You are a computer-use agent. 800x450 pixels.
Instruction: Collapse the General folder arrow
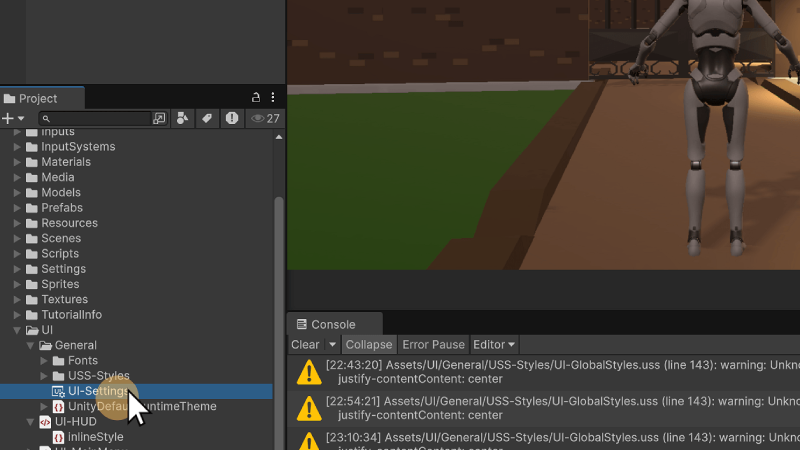click(30, 345)
